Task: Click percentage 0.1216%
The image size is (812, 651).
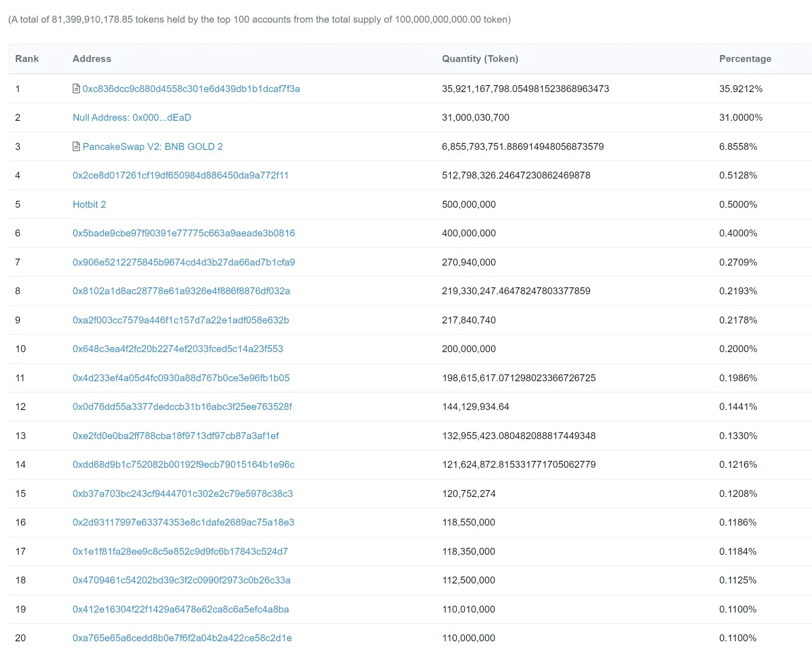Action: point(738,465)
